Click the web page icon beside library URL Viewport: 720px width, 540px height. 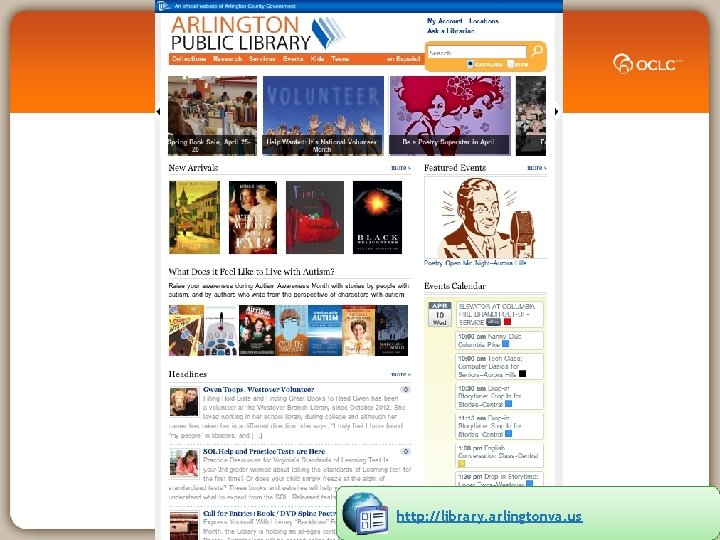point(365,513)
